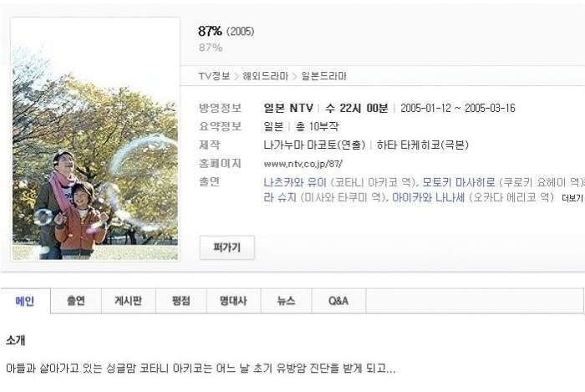Click the 87% drama title
This screenshot has height=392, width=585.
click(x=210, y=31)
